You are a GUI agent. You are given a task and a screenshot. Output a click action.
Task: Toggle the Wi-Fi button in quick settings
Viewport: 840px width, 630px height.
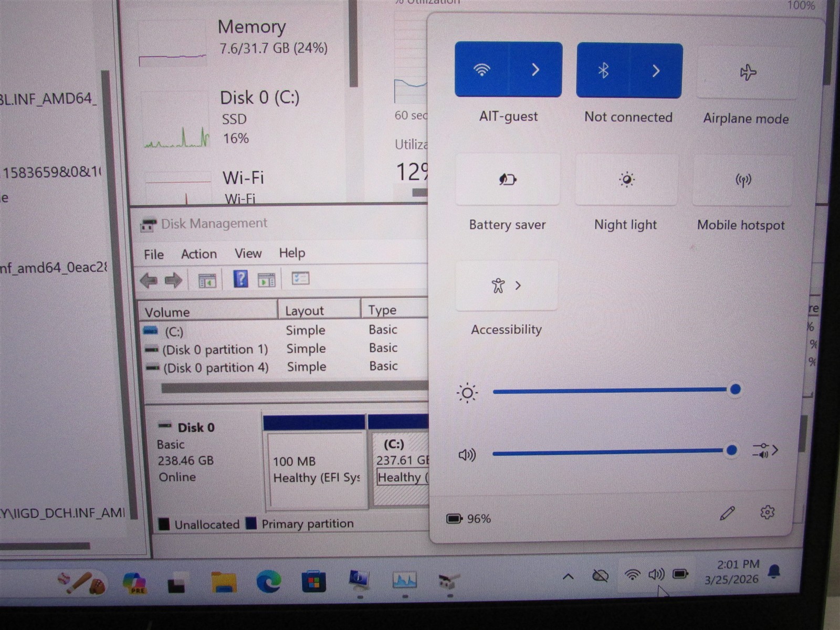coord(481,69)
